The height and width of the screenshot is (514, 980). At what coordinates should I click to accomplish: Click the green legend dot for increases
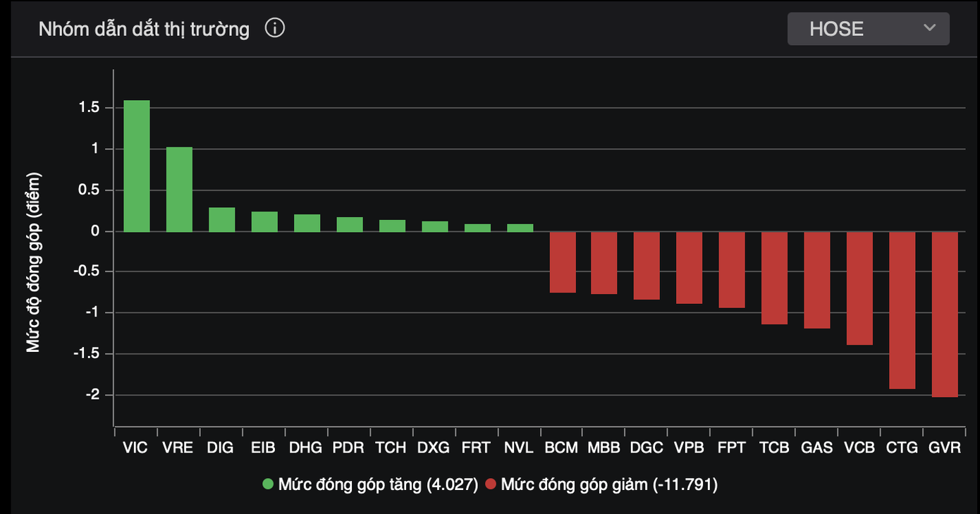pos(268,484)
